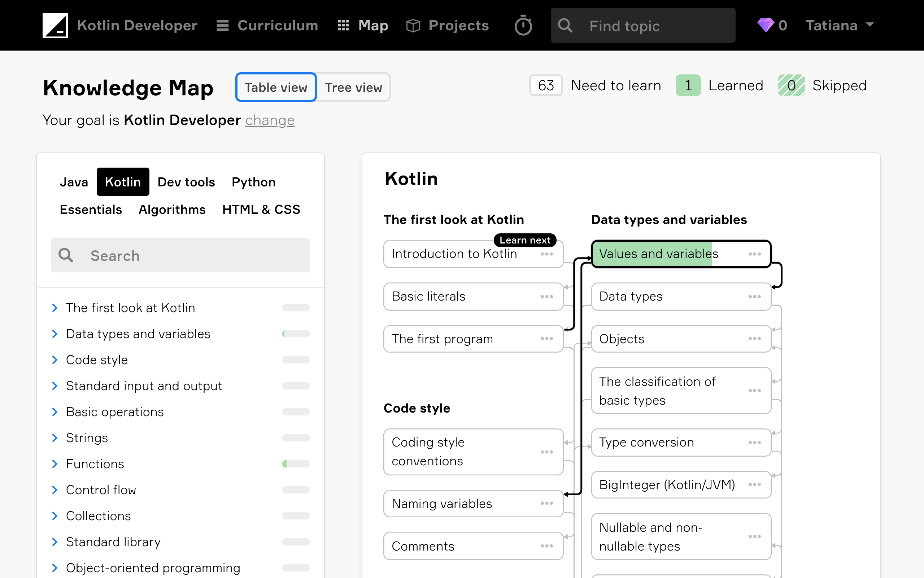This screenshot has height=578, width=924.
Task: Open options dots for Coding style conventions
Action: coord(547,452)
